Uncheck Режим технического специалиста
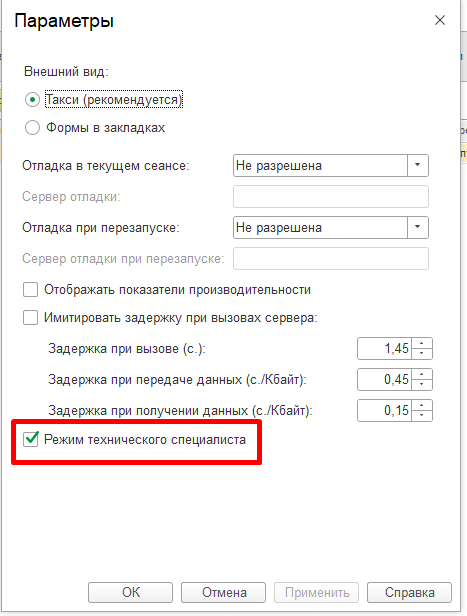Image resolution: width=467 pixels, height=616 pixels. [x=31, y=439]
